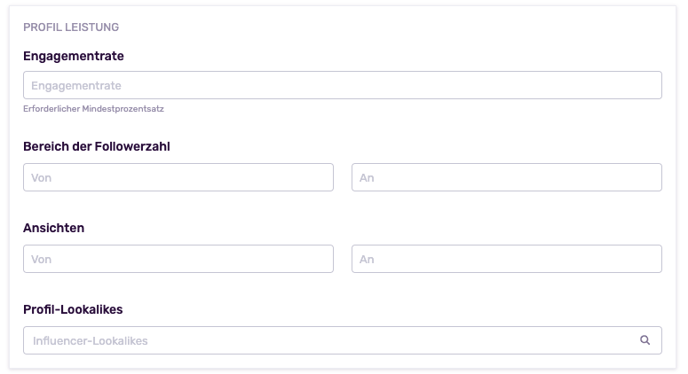
Task: Click the Erforderlicher Mindestprozentsatz hint text
Action: pyautogui.click(x=93, y=109)
